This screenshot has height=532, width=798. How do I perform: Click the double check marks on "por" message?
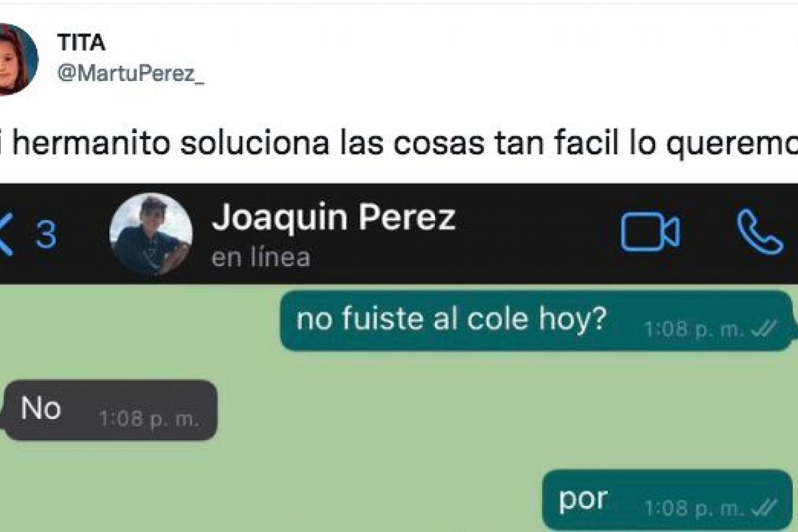(x=763, y=509)
